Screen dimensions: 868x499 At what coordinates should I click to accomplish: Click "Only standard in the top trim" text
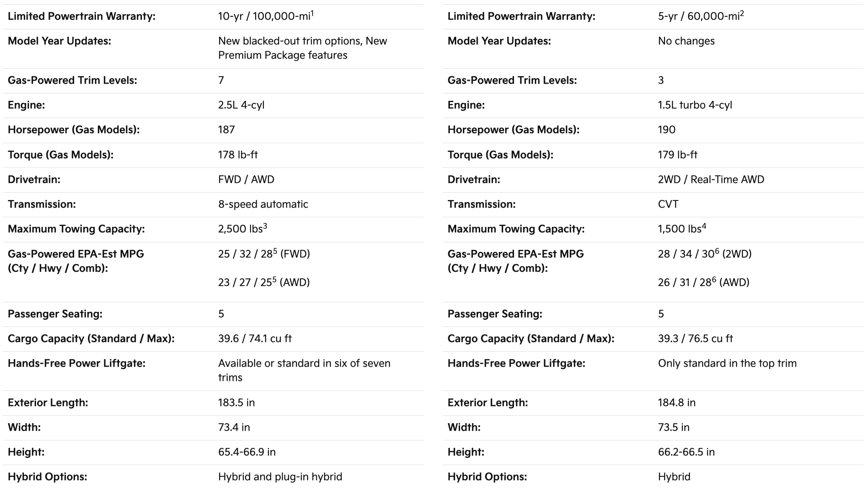tap(727, 363)
